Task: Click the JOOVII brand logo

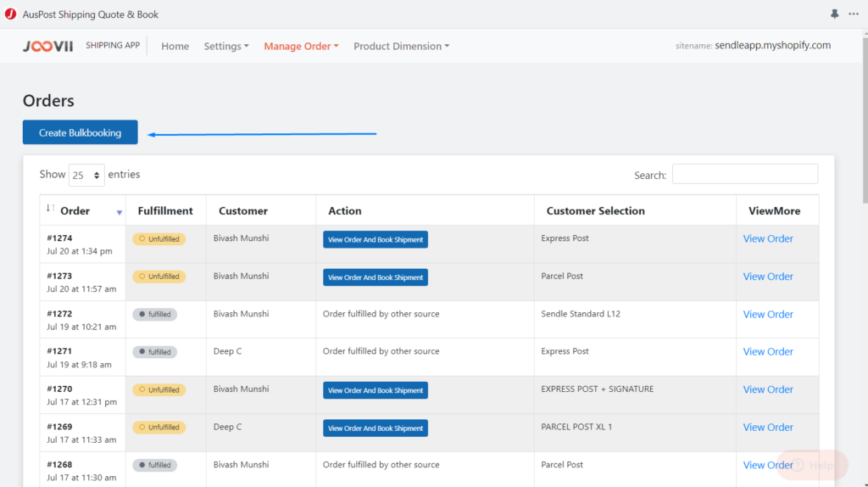Action: (47, 46)
